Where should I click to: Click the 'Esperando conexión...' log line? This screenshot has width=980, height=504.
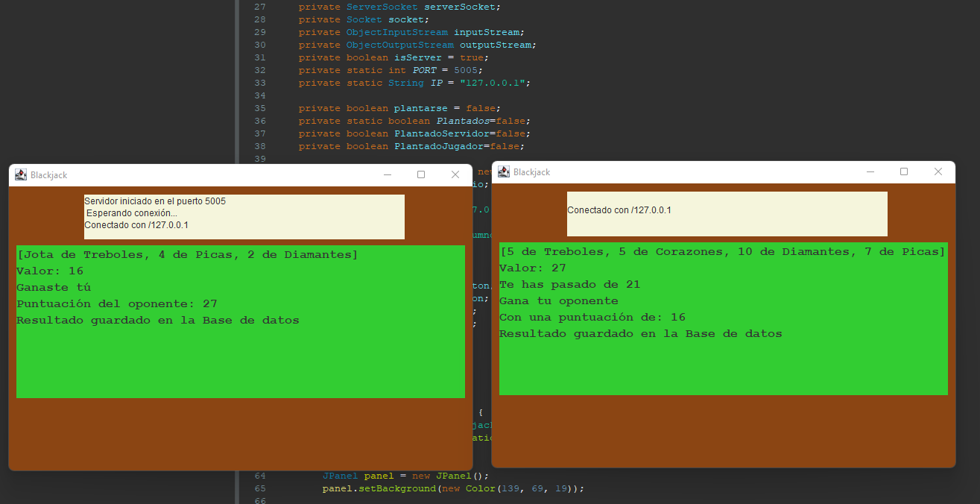coord(132,213)
